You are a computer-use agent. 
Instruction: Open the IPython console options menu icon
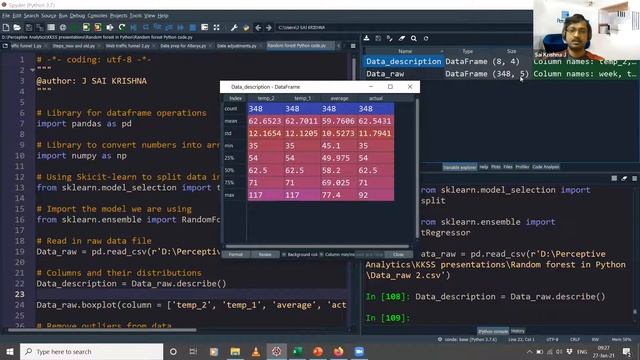coord(634,178)
